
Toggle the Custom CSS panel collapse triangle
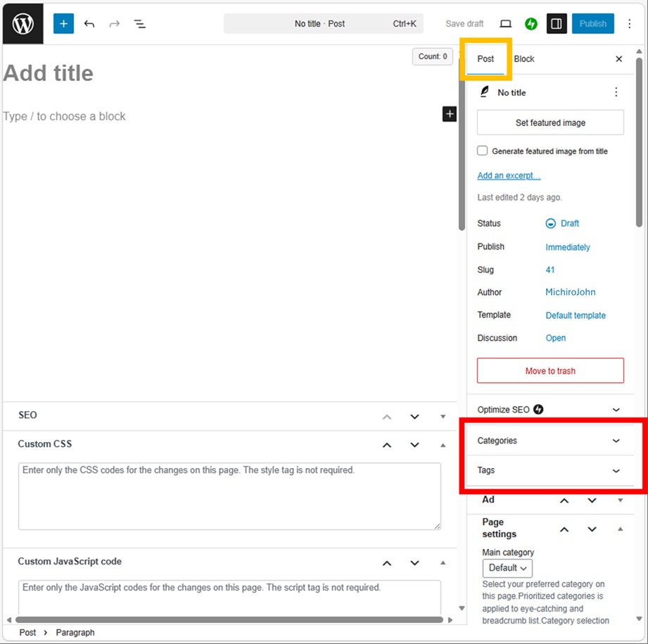(443, 445)
